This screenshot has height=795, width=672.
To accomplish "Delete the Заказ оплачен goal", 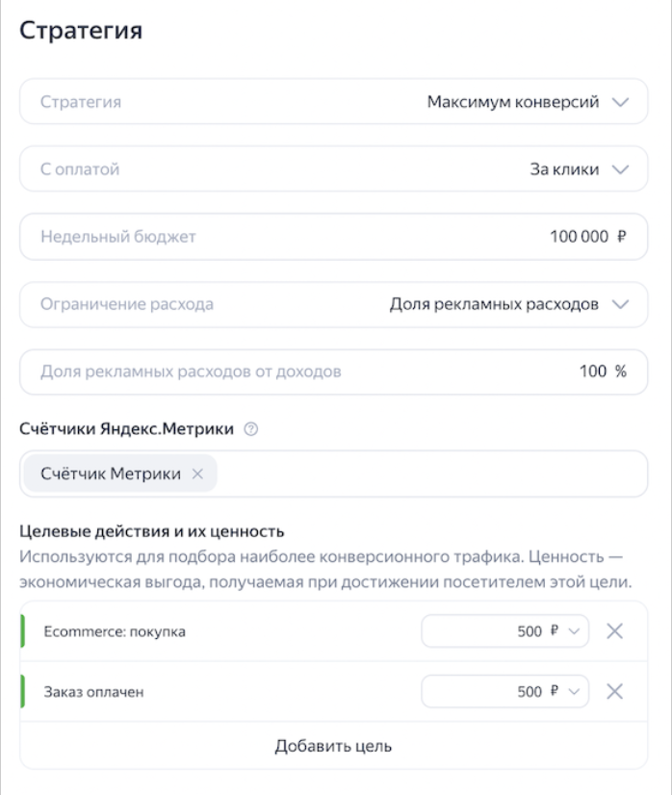I will (615, 692).
